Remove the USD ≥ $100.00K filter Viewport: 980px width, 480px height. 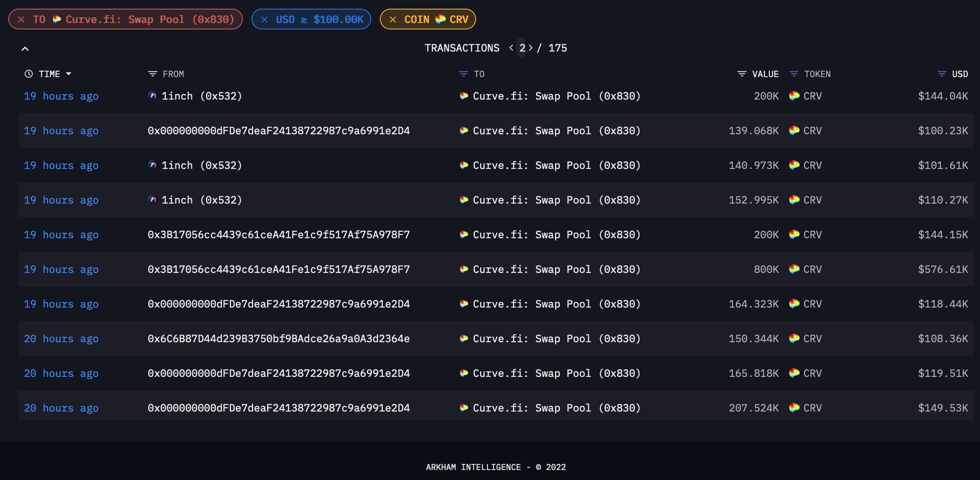coord(264,20)
